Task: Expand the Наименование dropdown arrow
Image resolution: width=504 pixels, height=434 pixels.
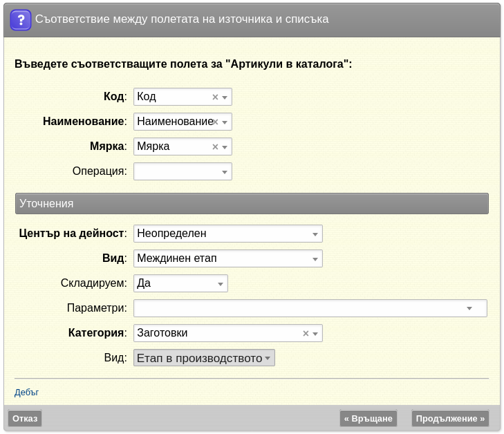Action: point(225,122)
